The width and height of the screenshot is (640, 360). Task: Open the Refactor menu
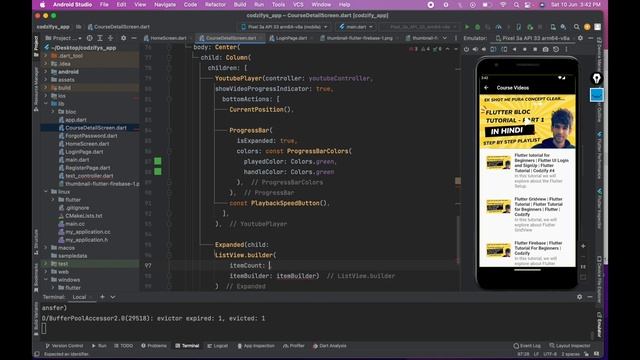pyautogui.click(x=215, y=4)
